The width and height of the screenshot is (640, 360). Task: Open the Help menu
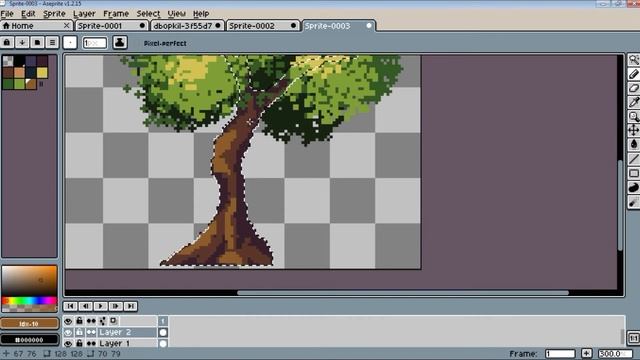click(x=201, y=14)
